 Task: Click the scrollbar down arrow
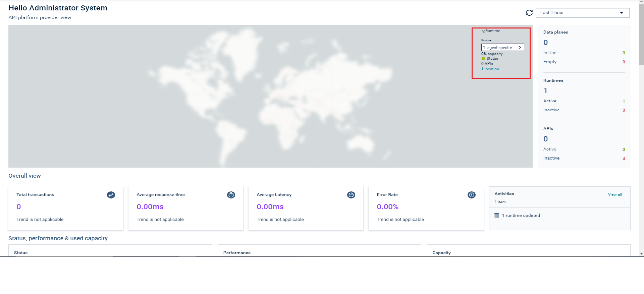[x=641, y=254]
